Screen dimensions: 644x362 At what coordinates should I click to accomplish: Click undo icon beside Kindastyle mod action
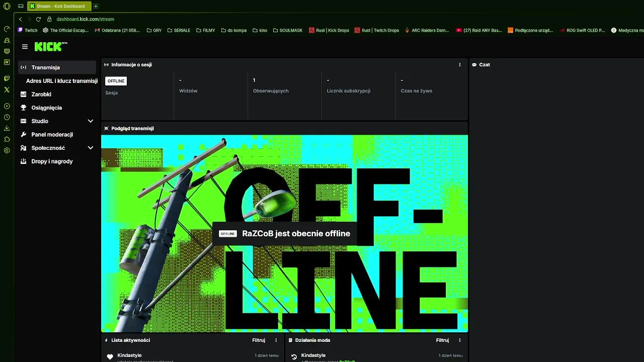tap(294, 357)
